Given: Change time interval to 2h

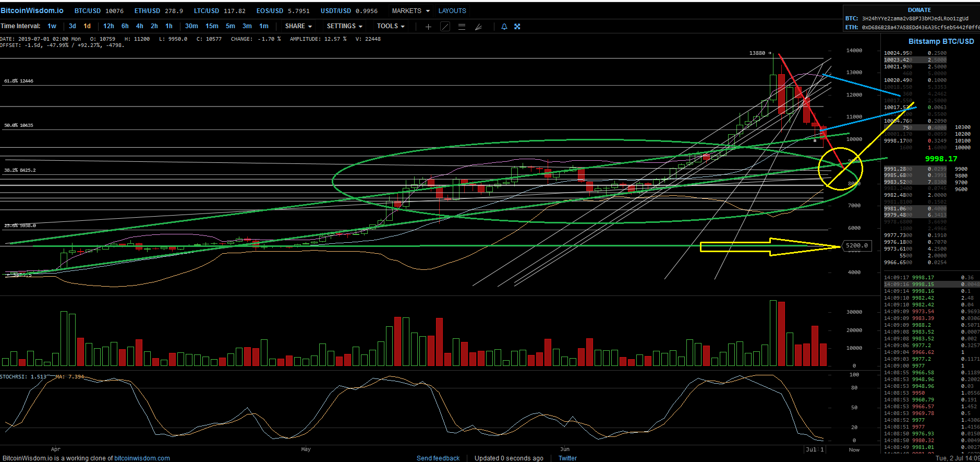Looking at the screenshot, I should pos(154,26).
